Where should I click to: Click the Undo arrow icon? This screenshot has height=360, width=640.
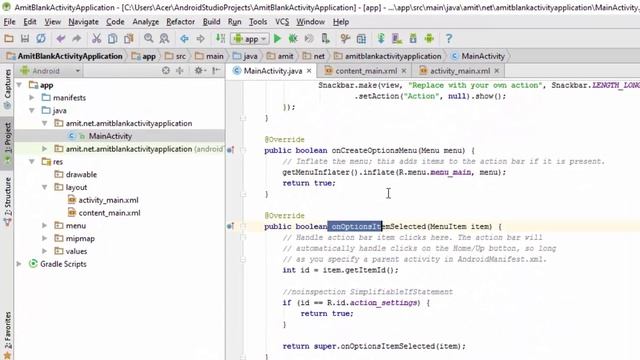tap(61, 39)
